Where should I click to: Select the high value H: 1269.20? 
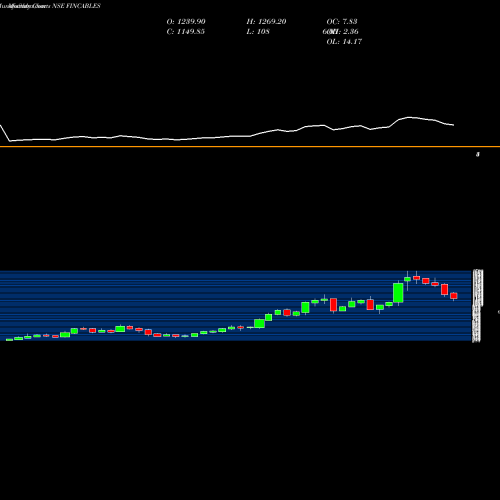[266, 22]
